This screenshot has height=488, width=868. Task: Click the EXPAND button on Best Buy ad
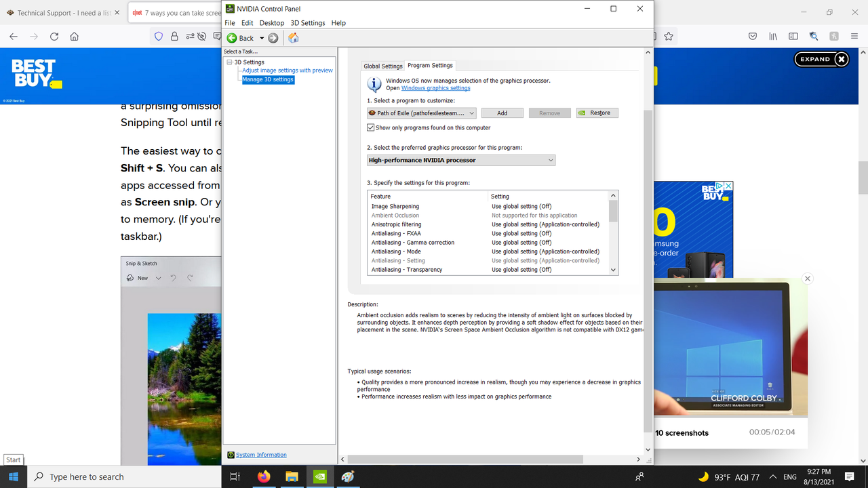tap(821, 59)
